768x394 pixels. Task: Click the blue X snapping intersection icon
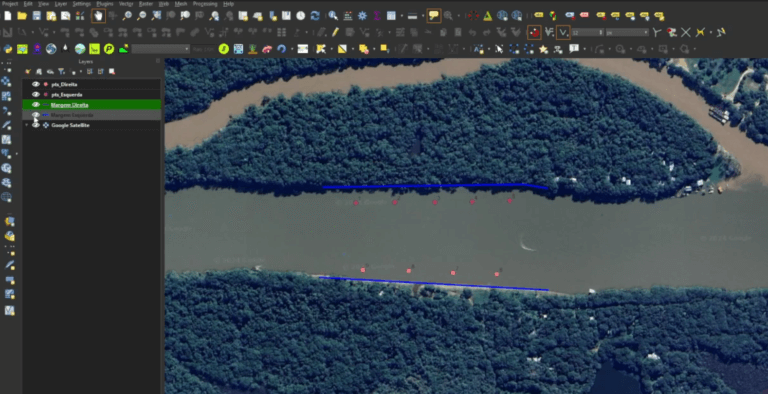686,33
